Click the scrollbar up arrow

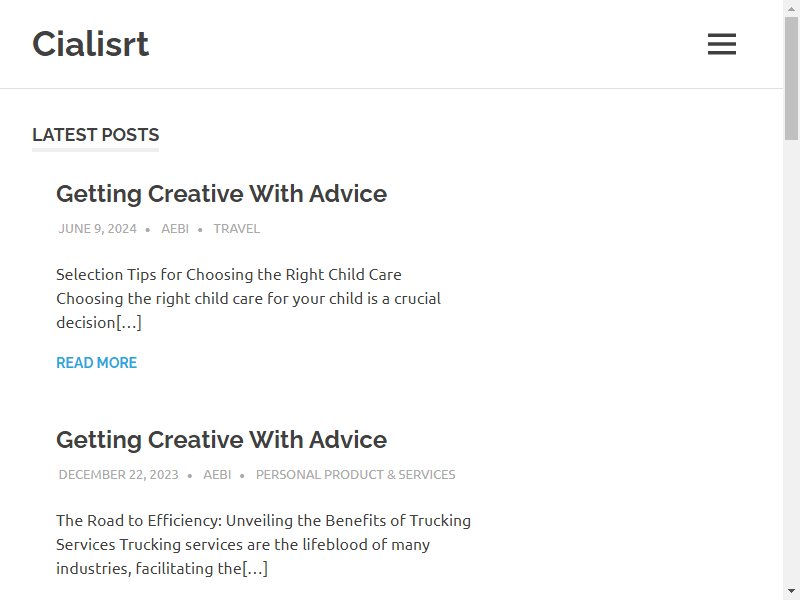pyautogui.click(x=791, y=9)
